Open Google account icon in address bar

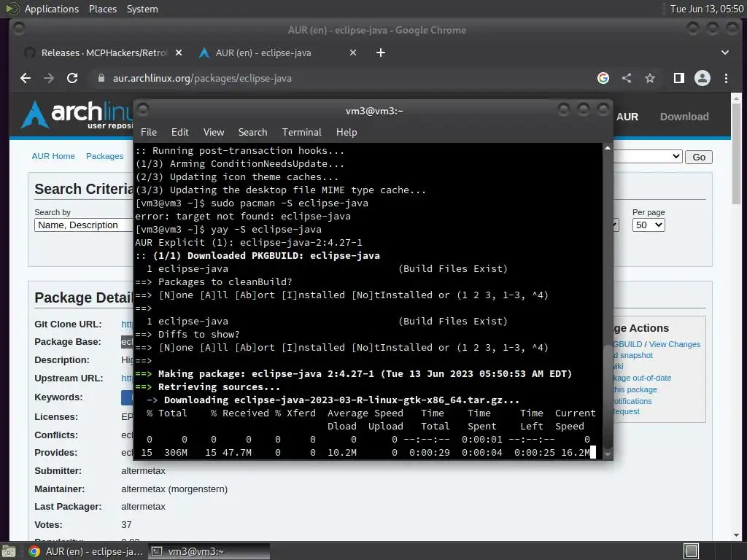point(603,78)
